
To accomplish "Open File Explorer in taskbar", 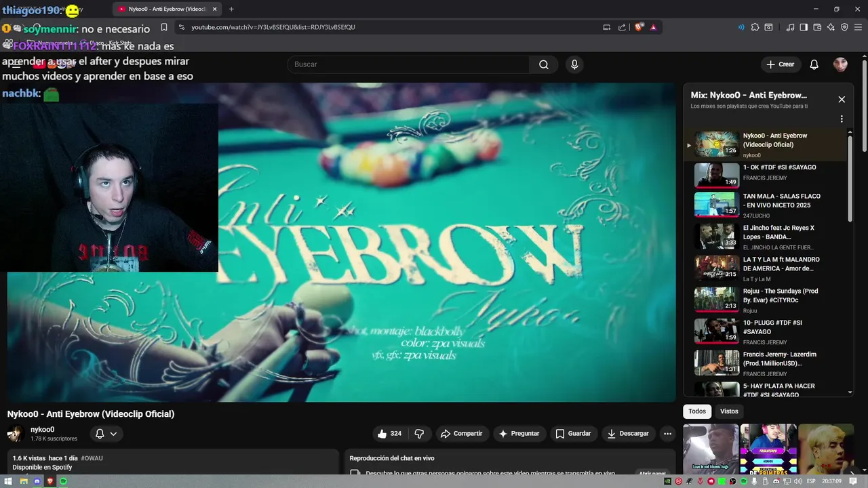I will coord(23,481).
